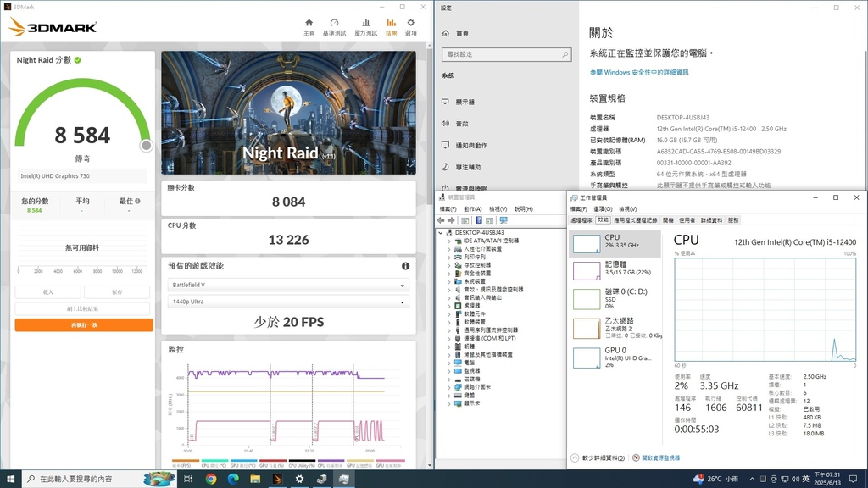868x488 pixels.
Task: Expand the IDE ATA/ATAPI 控制器 node arrow
Action: click(x=449, y=241)
